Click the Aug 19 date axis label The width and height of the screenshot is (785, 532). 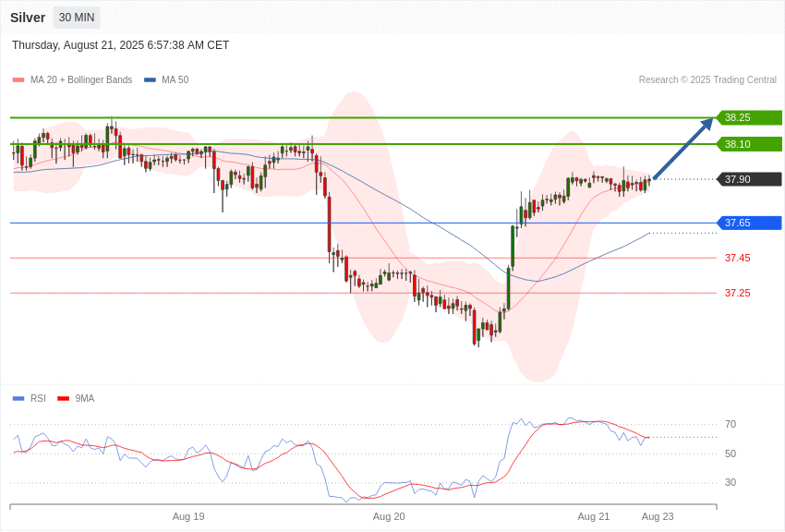pos(188,516)
